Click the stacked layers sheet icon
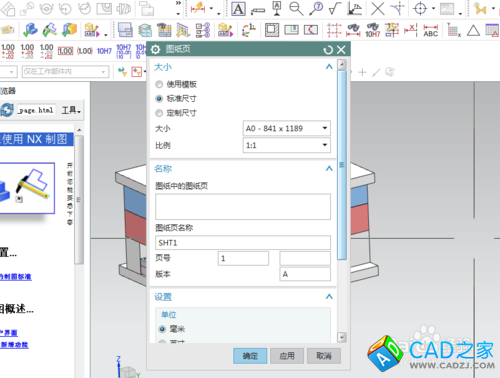 (x=145, y=30)
